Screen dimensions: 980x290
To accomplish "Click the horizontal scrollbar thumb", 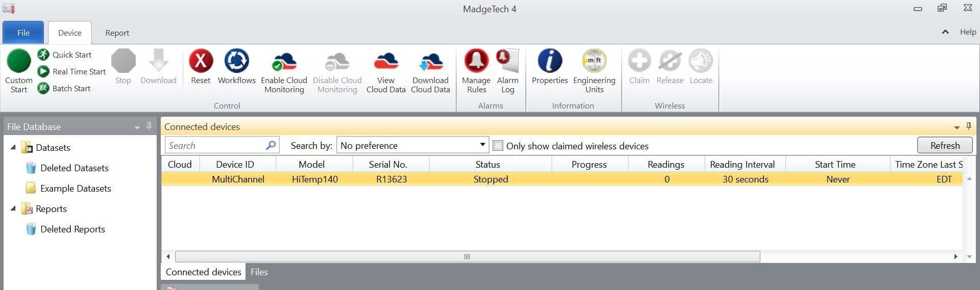I will click(x=468, y=256).
